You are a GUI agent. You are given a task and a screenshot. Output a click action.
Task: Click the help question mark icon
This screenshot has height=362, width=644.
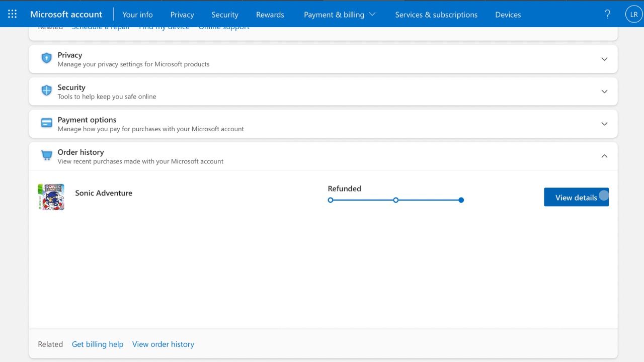pos(607,14)
